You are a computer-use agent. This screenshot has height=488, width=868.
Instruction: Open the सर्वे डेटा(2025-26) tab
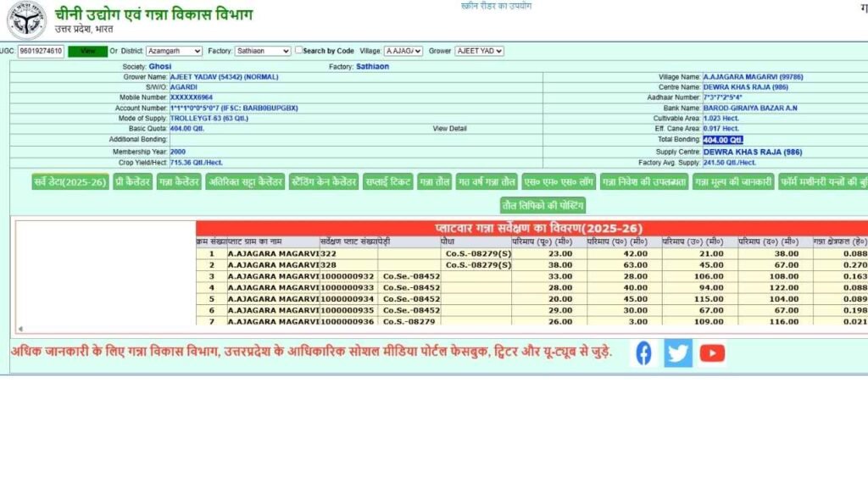click(70, 181)
